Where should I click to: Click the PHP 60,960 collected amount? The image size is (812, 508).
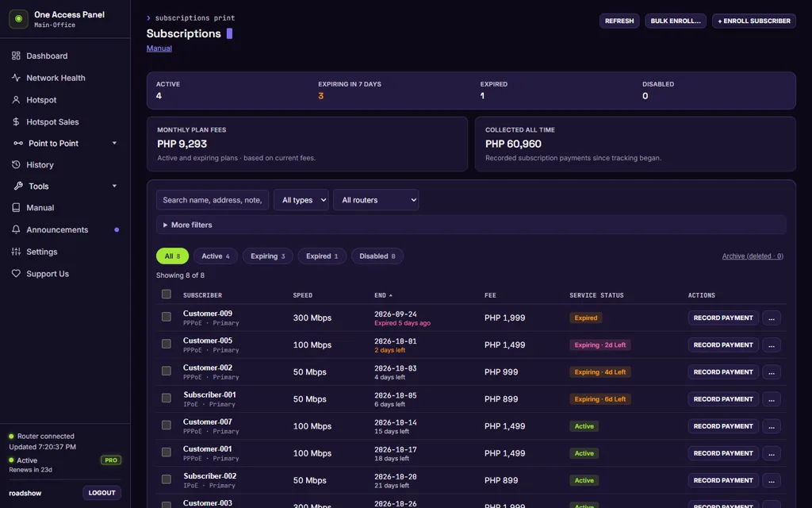[x=513, y=144]
